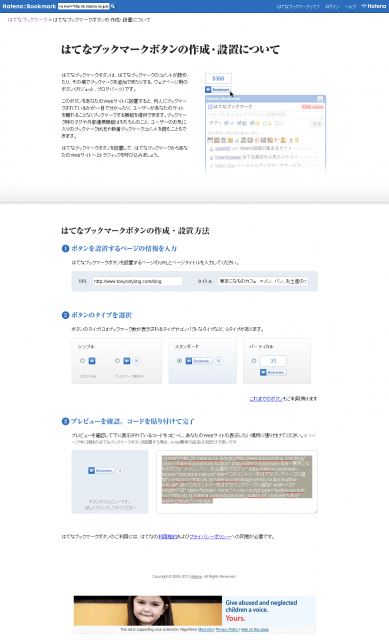Click the 35 count balloon in バーティカル card

(273, 361)
